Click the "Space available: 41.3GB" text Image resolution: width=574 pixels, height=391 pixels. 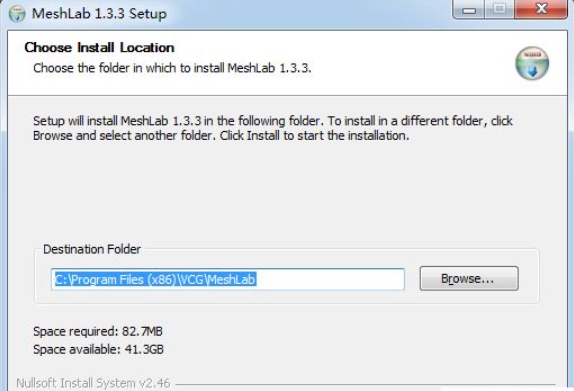[x=98, y=349]
